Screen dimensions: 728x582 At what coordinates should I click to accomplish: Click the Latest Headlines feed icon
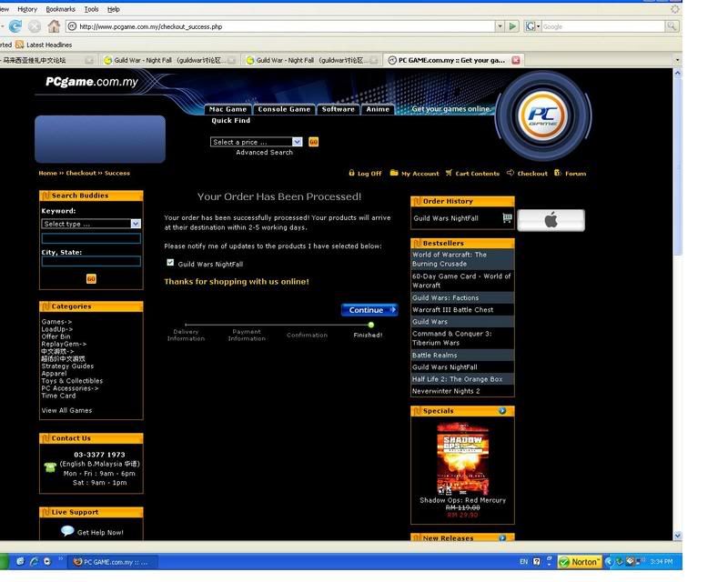point(19,45)
